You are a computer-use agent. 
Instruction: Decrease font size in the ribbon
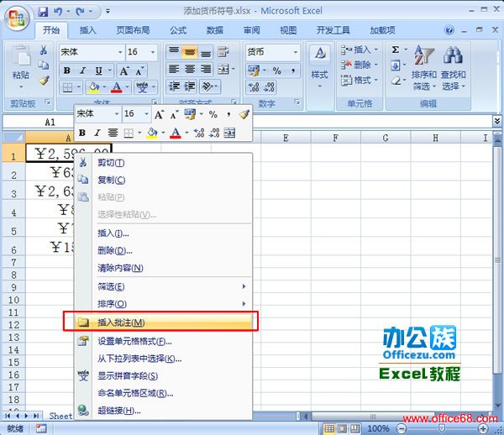(x=139, y=71)
